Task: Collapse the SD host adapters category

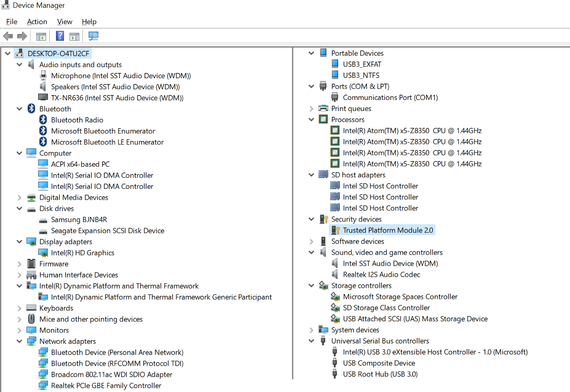Action: pyautogui.click(x=311, y=175)
